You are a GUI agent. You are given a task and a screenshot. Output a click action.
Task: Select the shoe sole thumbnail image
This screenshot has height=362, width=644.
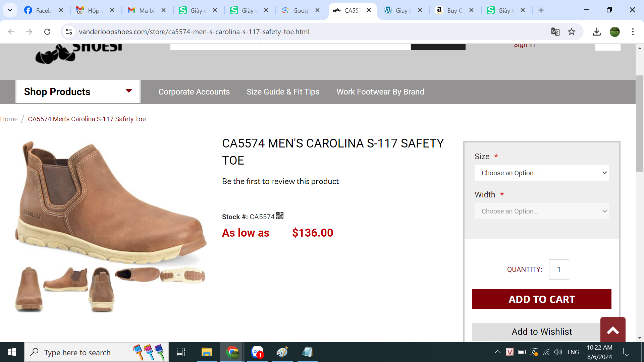pos(183,275)
